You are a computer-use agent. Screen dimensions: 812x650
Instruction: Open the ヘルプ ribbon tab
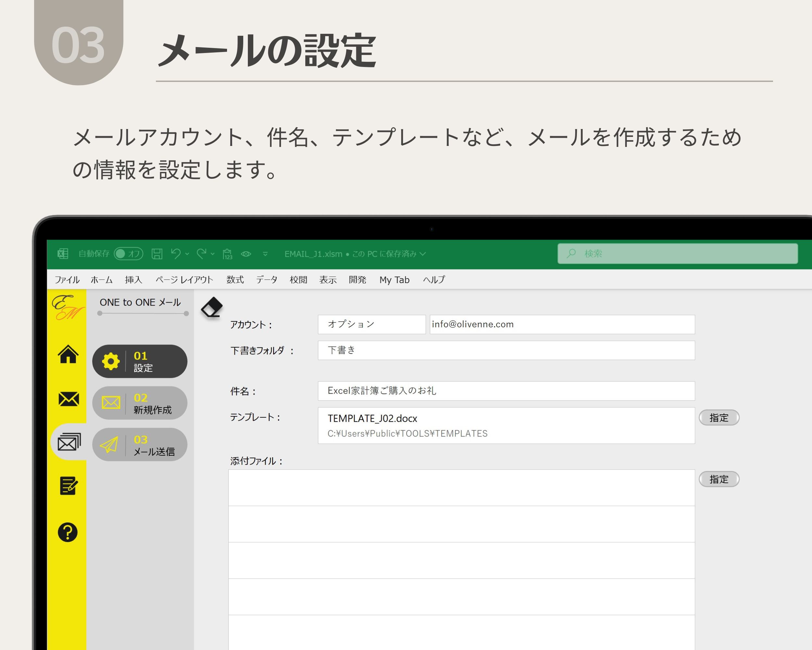[x=434, y=279]
